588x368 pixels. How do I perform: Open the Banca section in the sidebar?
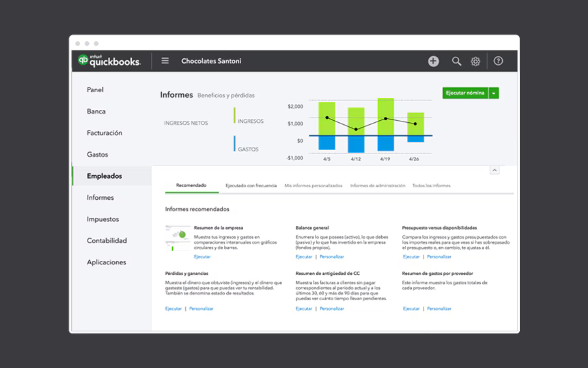(96, 111)
